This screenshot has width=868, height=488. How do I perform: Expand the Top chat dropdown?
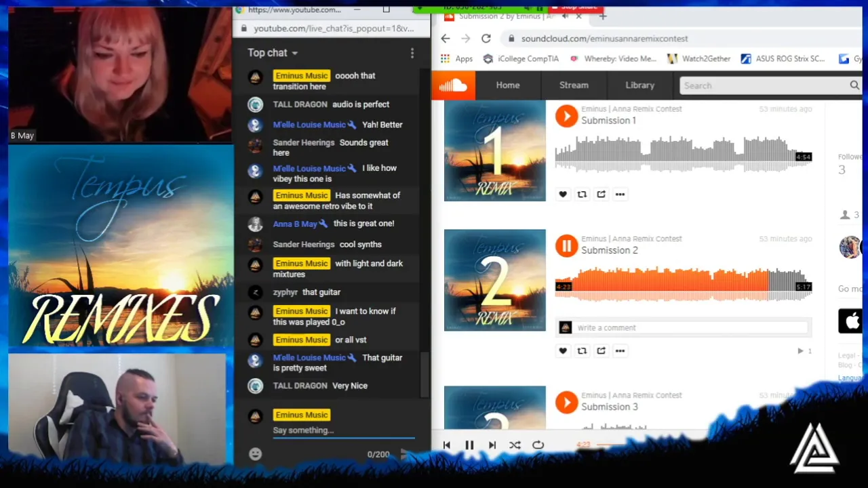point(273,53)
